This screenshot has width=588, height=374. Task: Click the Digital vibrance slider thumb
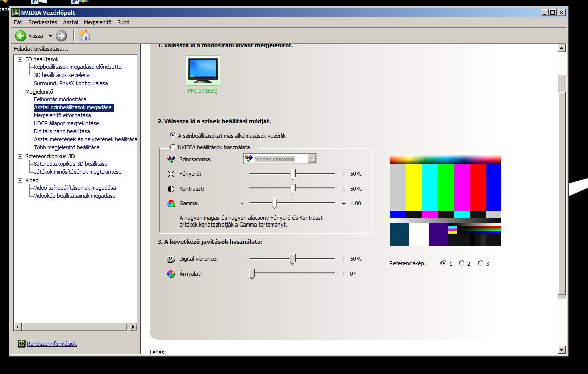click(x=293, y=259)
